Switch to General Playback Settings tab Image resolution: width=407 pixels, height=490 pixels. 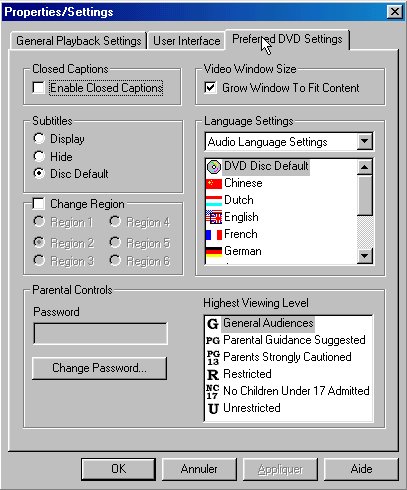coord(79,41)
